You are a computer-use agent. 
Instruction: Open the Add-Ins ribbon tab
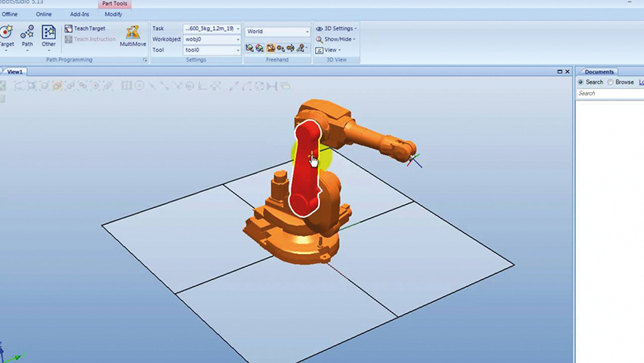pos(79,14)
